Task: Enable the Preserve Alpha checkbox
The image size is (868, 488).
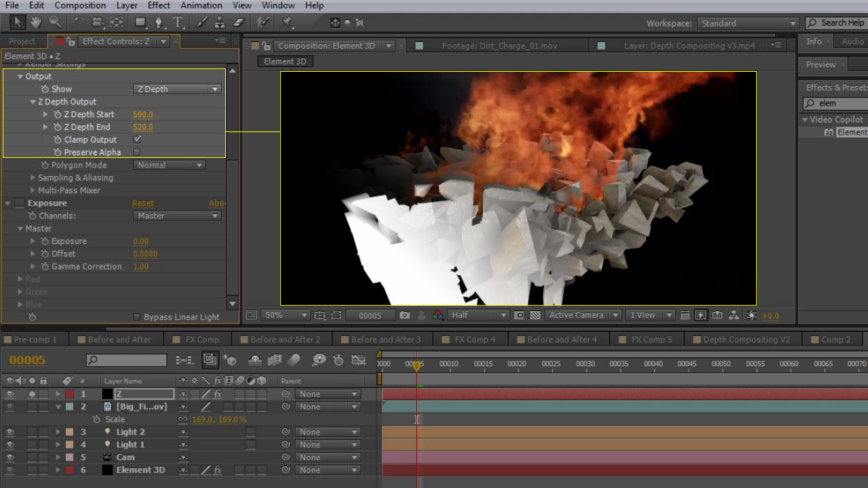Action: (137, 152)
